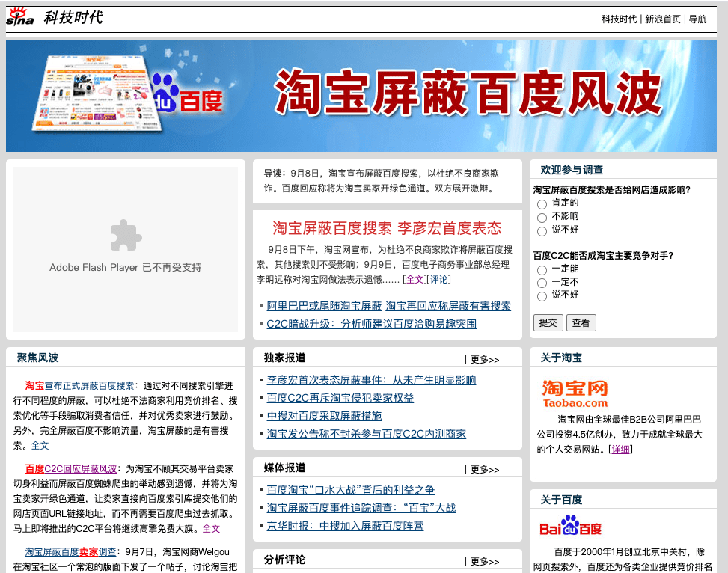
Task: Click the Taobao.com logo image
Action: pos(575,394)
